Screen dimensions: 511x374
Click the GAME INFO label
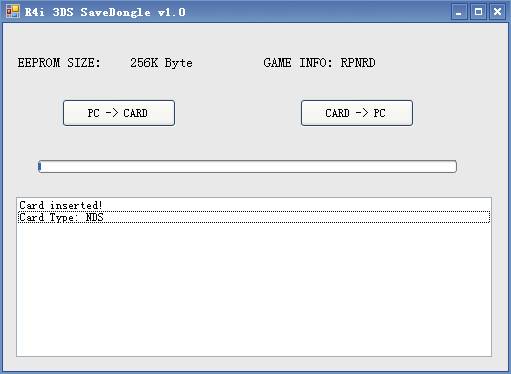(298, 63)
